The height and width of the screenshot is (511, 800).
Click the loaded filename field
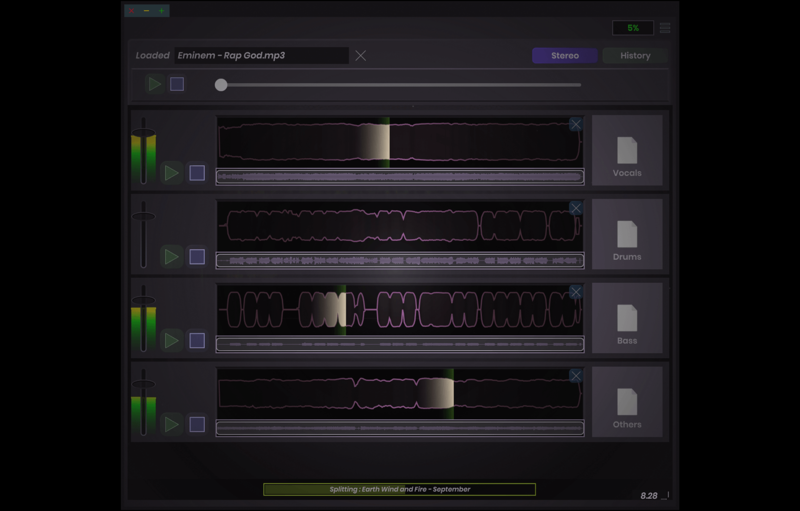(x=261, y=56)
